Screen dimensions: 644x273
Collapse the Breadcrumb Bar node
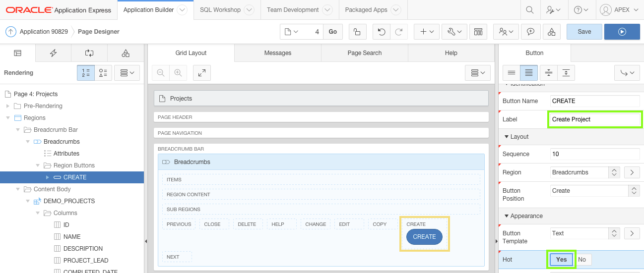click(x=17, y=130)
